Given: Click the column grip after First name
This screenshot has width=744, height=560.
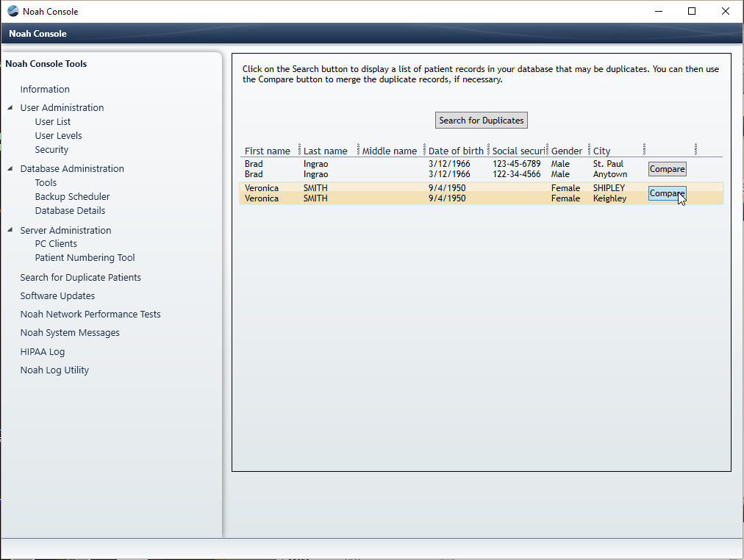Looking at the screenshot, I should click(299, 149).
